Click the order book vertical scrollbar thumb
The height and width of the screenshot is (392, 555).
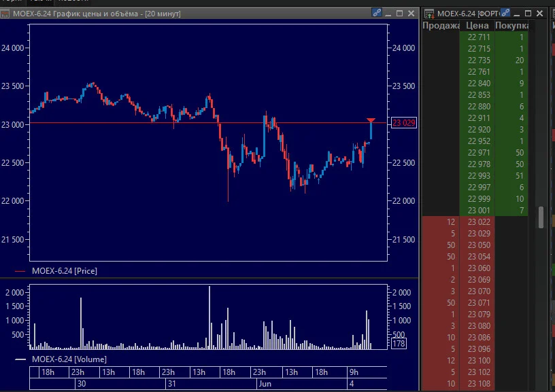[541, 217]
